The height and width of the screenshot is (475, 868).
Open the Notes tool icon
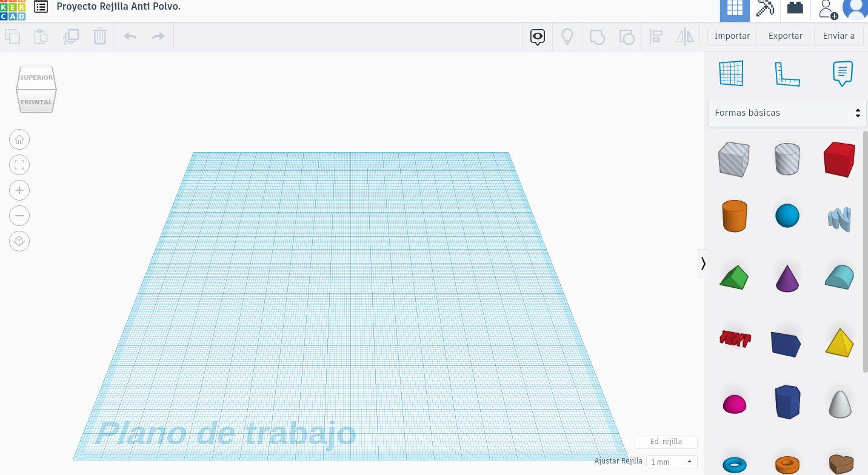[842, 73]
